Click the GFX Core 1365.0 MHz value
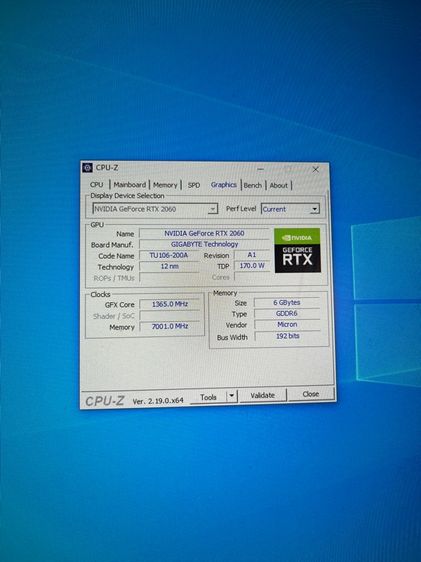 point(170,304)
